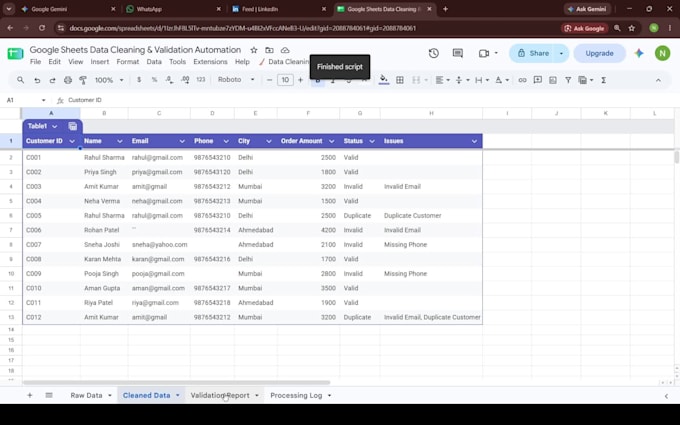Open text wrapping options
The height and width of the screenshot is (425, 680).
coord(481,80)
